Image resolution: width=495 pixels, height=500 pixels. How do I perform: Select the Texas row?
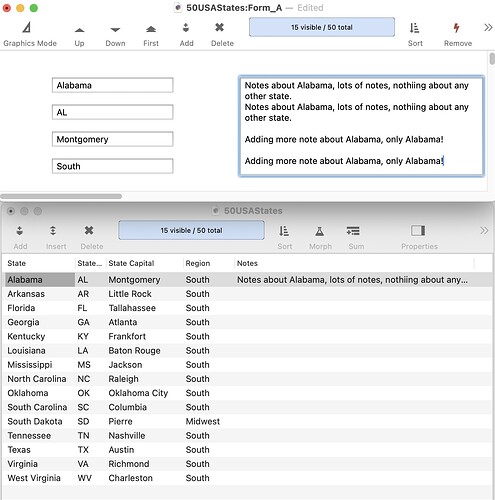[247, 450]
